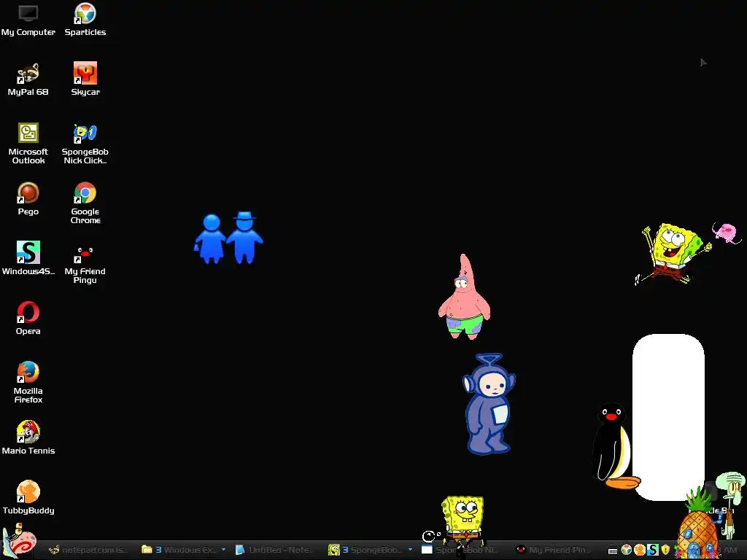Click the keyboard icon in system tray
The width and height of the screenshot is (747, 560).
613,551
